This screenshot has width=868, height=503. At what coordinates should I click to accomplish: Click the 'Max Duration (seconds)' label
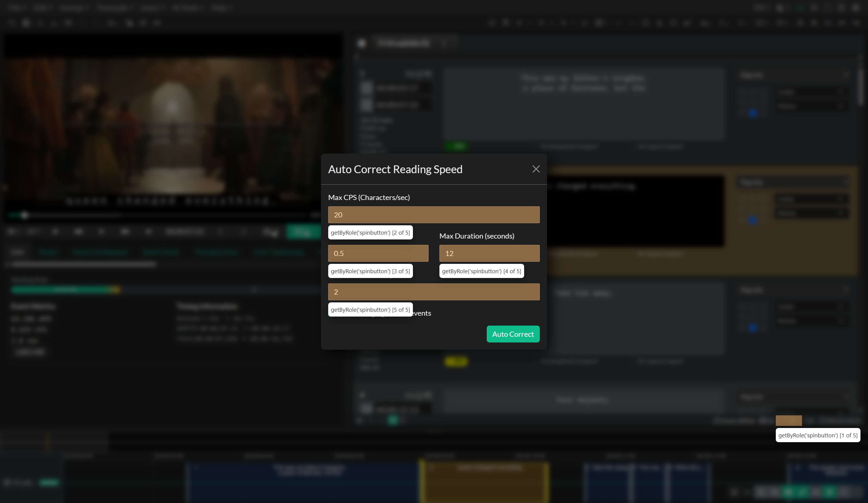click(x=477, y=236)
